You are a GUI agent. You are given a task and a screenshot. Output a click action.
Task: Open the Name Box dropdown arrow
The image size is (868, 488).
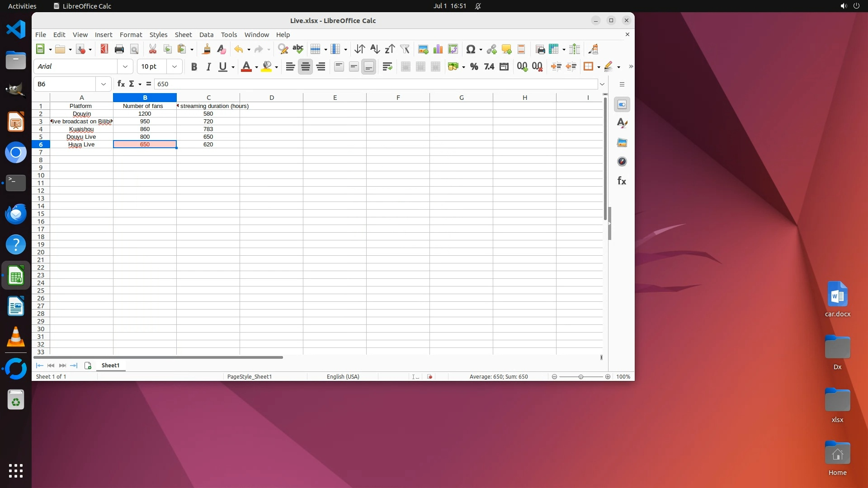pyautogui.click(x=104, y=84)
